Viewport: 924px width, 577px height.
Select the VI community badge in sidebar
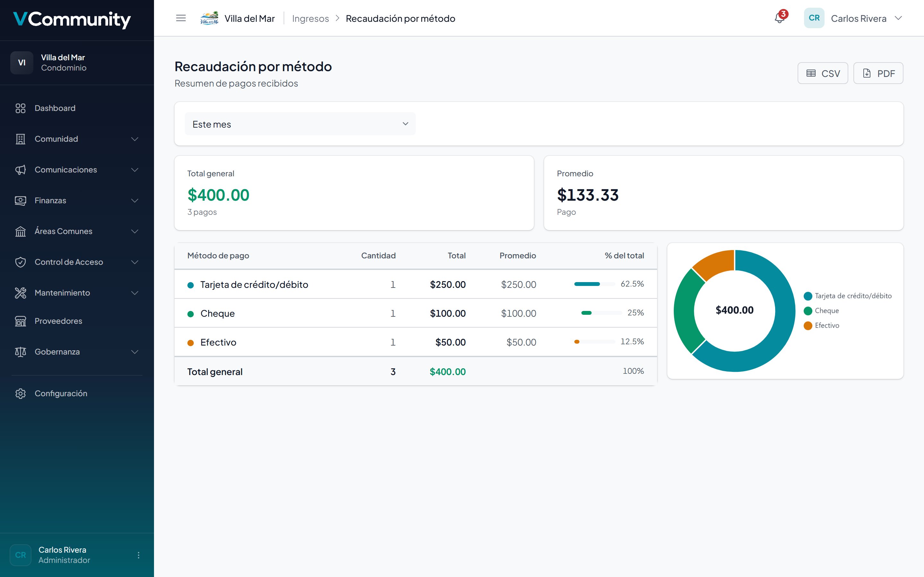click(22, 63)
